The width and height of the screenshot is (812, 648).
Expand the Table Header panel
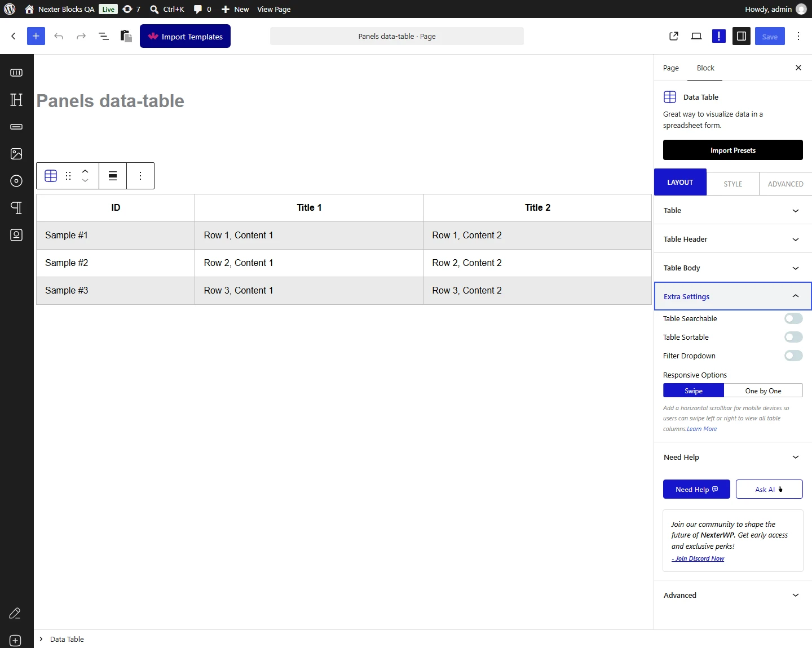click(733, 239)
